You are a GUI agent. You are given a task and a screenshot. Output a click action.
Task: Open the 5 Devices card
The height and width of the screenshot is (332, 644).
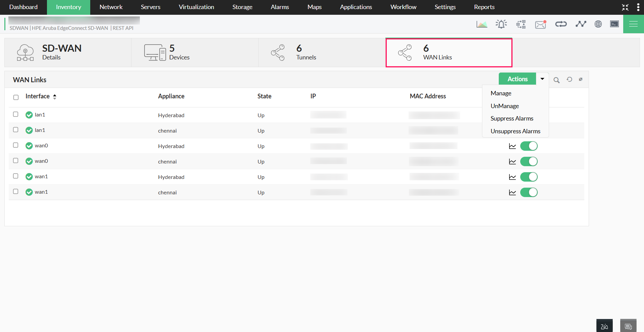[x=195, y=53]
